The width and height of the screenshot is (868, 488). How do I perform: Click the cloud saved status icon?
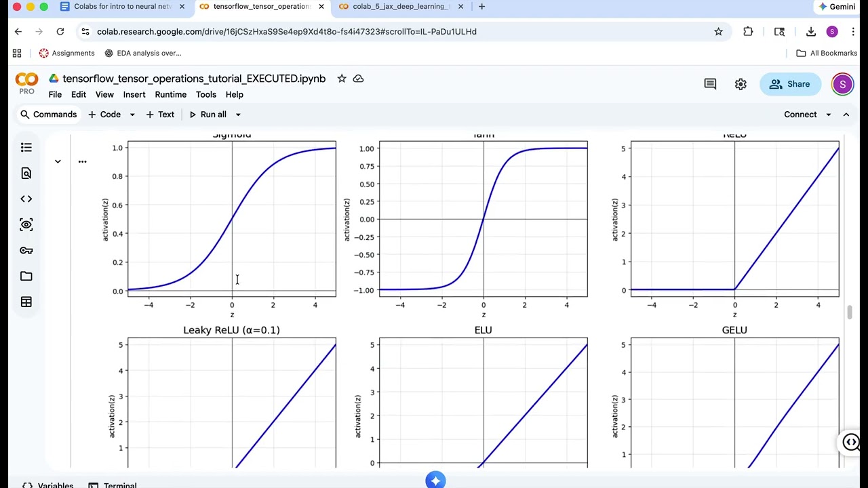(x=358, y=79)
